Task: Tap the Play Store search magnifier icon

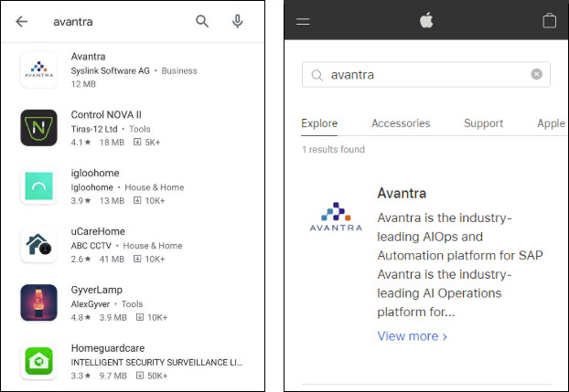Action: click(x=202, y=21)
